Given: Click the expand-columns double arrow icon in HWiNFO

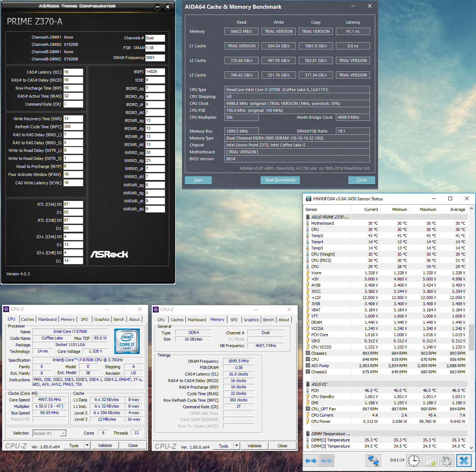Looking at the screenshot, I should coord(311,461).
